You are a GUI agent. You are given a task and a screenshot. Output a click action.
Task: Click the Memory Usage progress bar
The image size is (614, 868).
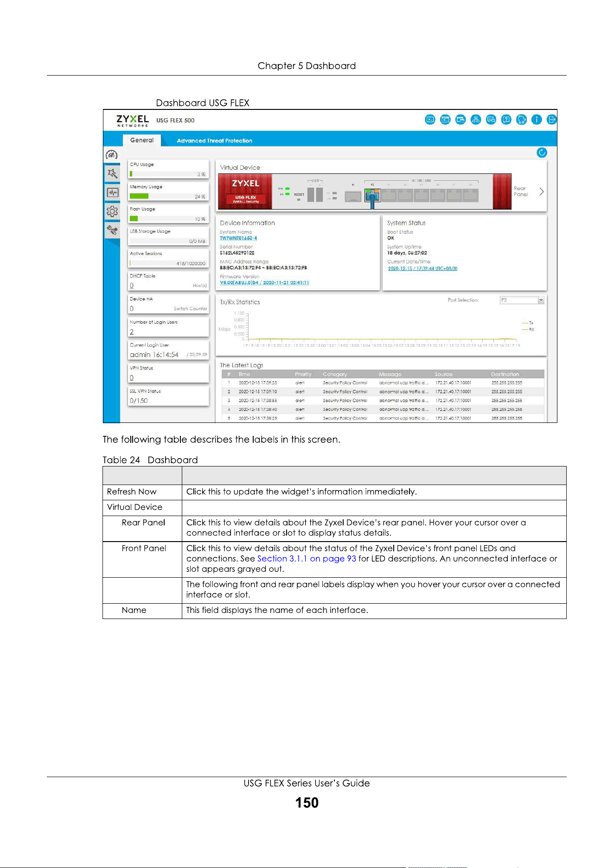click(x=168, y=196)
